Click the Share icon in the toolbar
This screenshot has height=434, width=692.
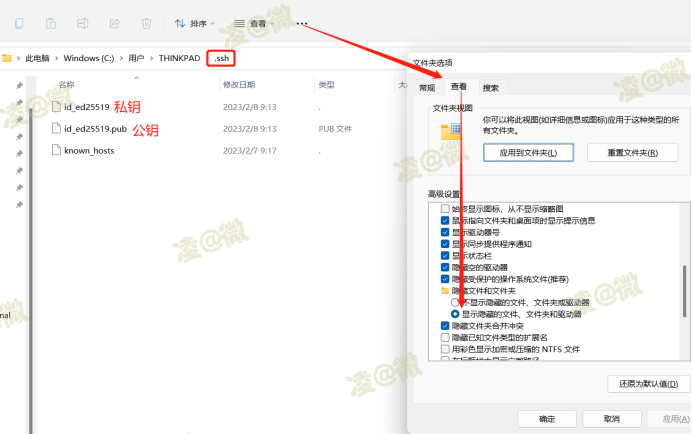(x=115, y=23)
